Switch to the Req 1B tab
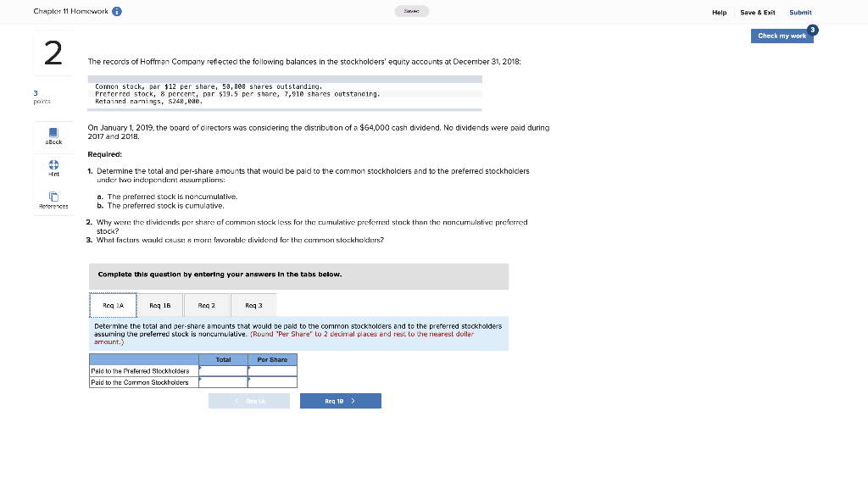 point(160,305)
